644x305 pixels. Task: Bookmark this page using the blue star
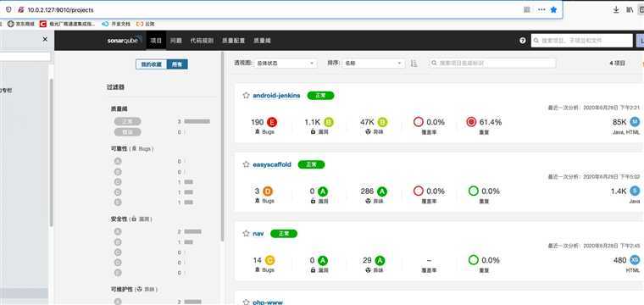553,10
